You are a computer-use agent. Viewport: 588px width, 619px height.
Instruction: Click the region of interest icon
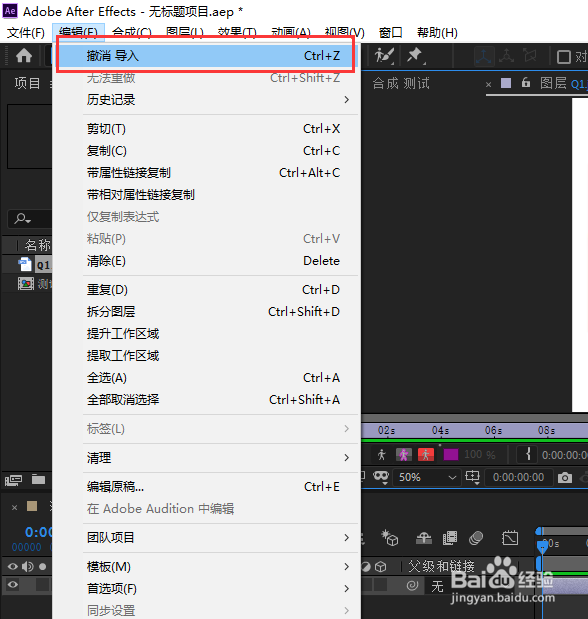coord(472,477)
